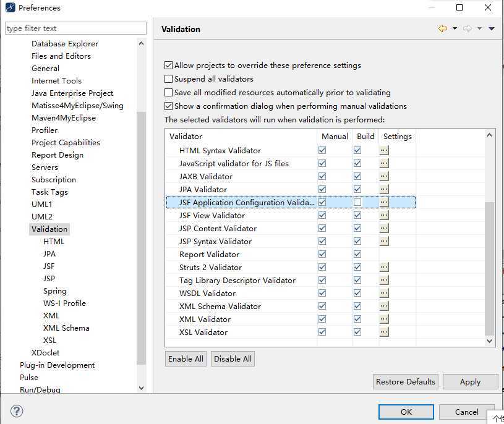This screenshot has height=424, width=504.
Task: Confirm preferences with OK
Action: click(406, 412)
